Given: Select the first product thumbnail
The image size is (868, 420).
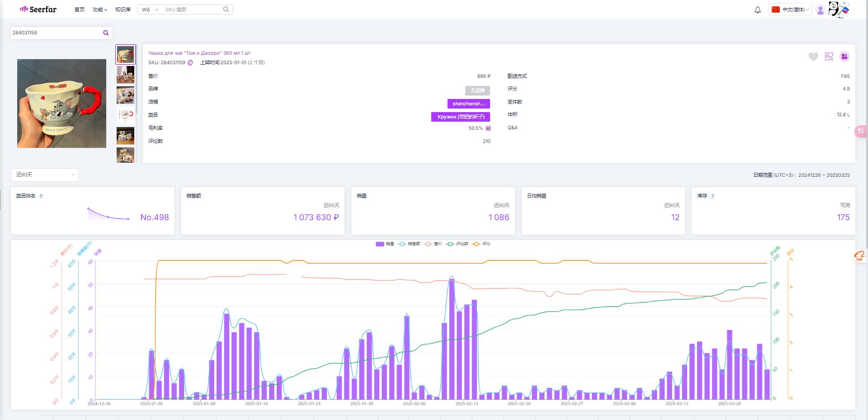Looking at the screenshot, I should [x=125, y=54].
